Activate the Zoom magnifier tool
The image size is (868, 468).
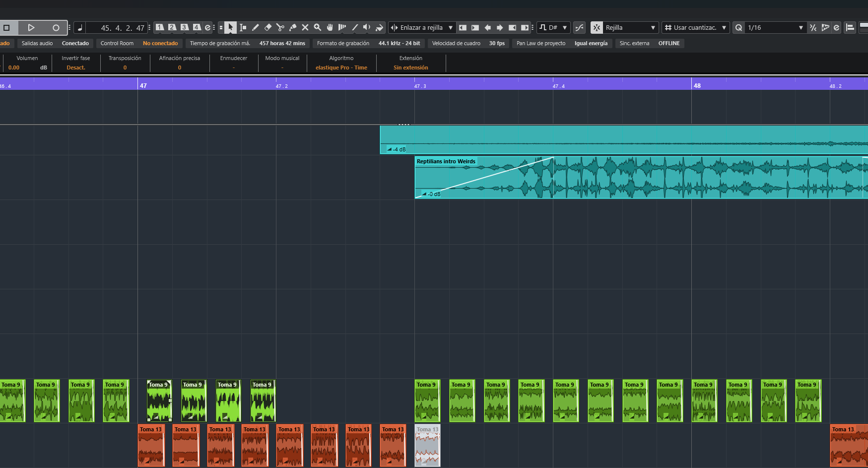coord(318,28)
